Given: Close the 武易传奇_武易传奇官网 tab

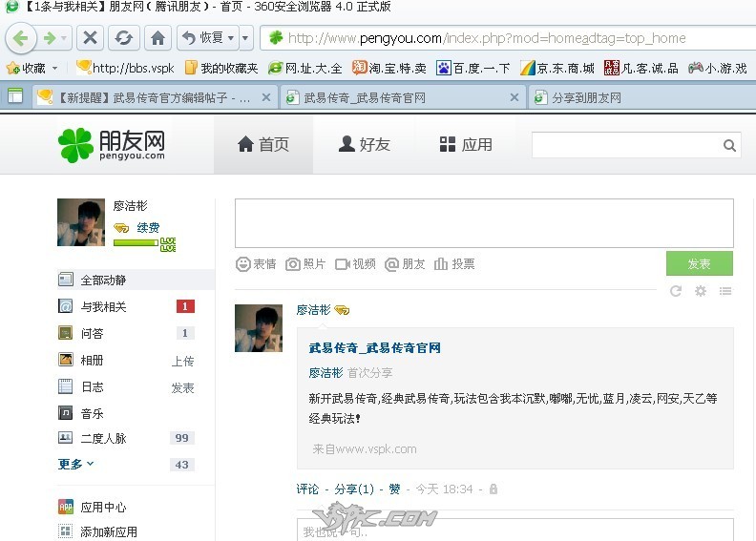Looking at the screenshot, I should [x=514, y=97].
